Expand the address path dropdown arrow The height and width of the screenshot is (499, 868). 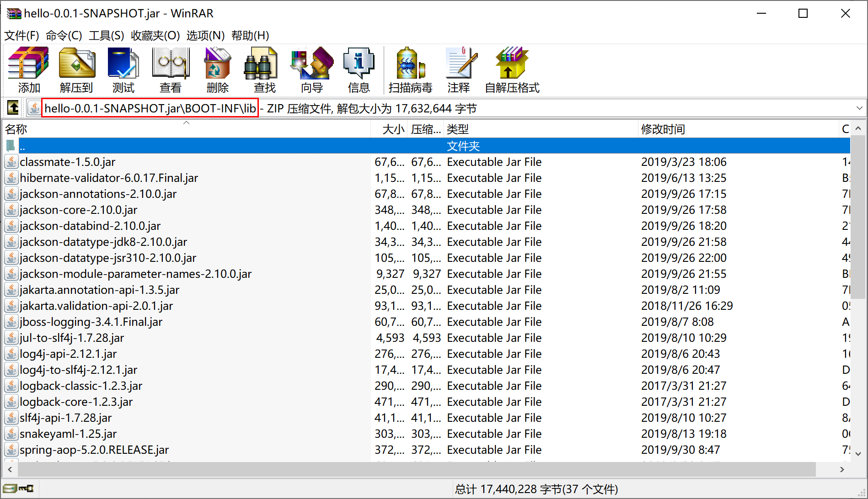[x=859, y=108]
